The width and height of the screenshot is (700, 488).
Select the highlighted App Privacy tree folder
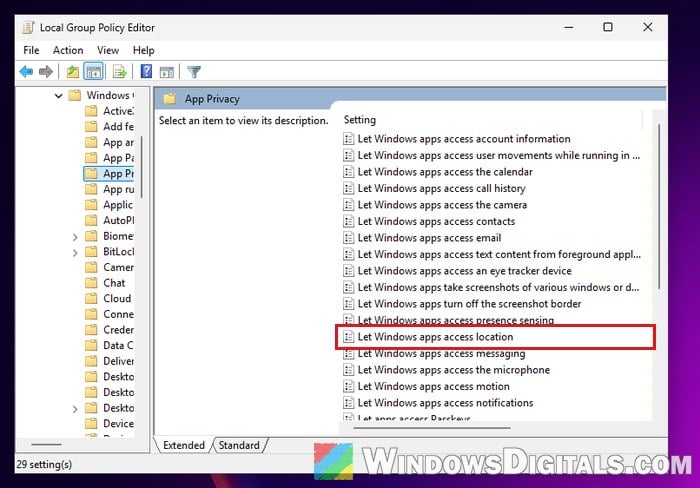(x=110, y=173)
